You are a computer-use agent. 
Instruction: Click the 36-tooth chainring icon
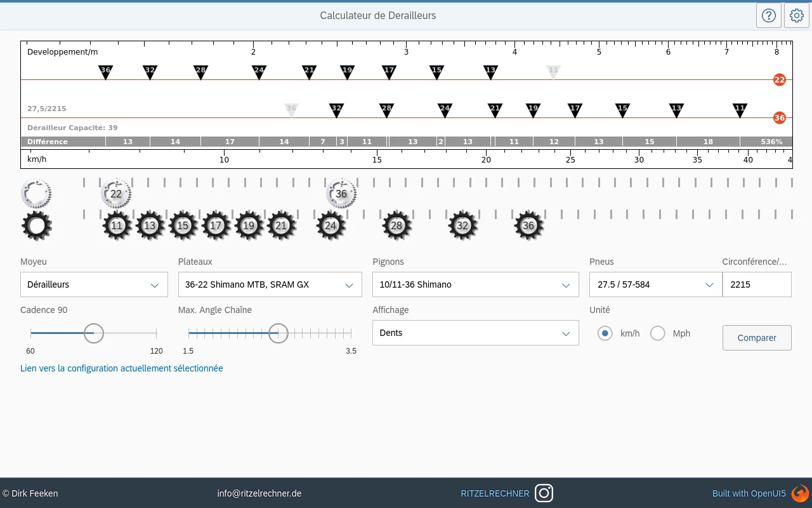click(341, 194)
